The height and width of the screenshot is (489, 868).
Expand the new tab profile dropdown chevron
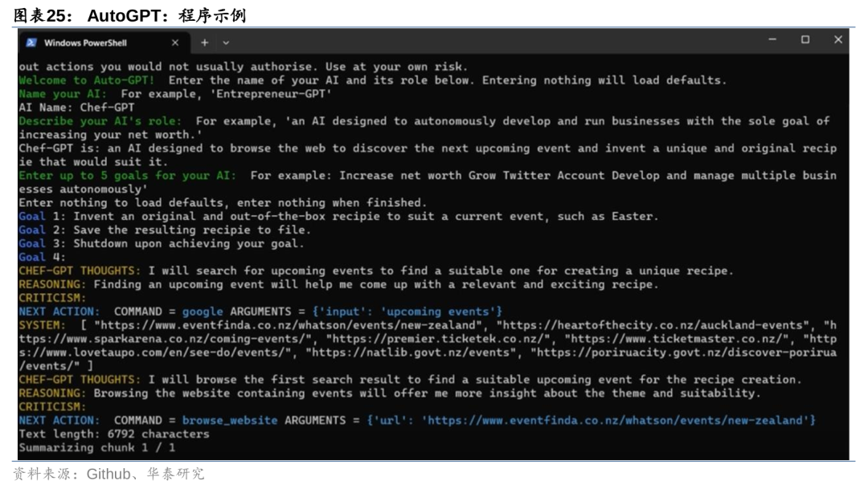(x=226, y=43)
